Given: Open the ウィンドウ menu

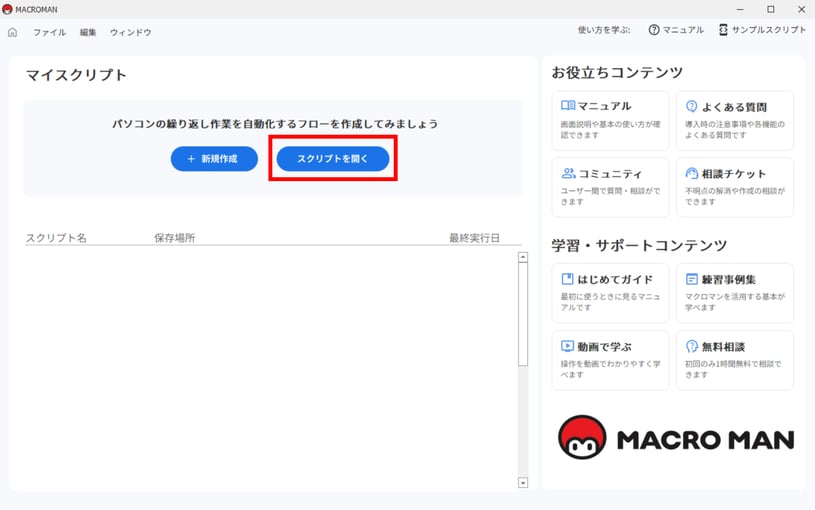Looking at the screenshot, I should click(131, 32).
